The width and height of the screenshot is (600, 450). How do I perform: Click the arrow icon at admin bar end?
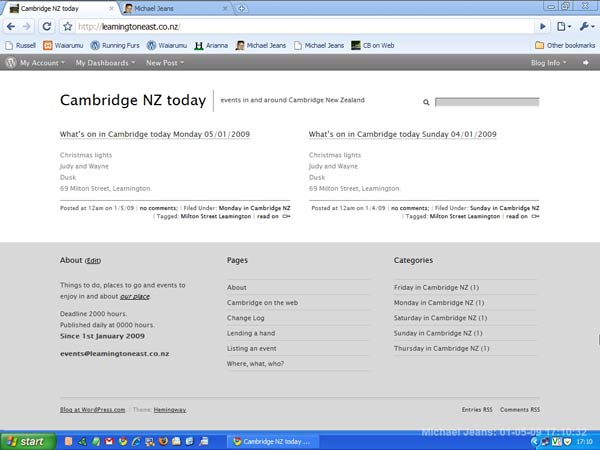(585, 62)
